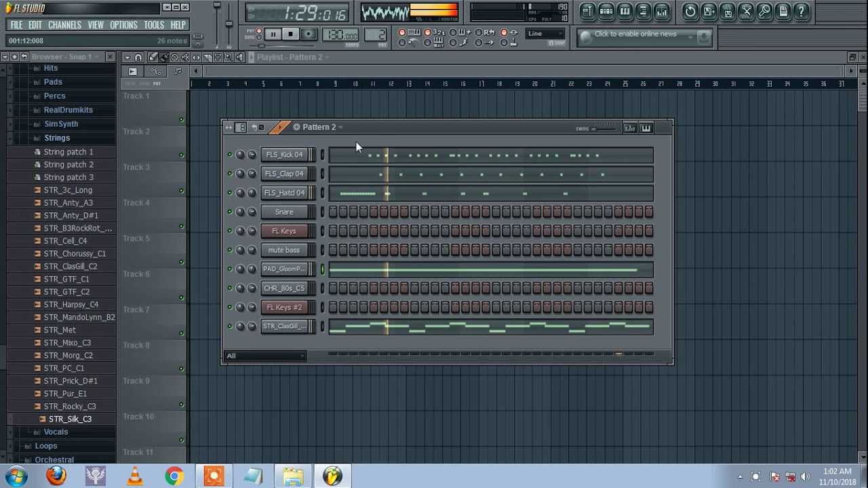Open the project info page icon
868x488 pixels.
[x=783, y=11]
